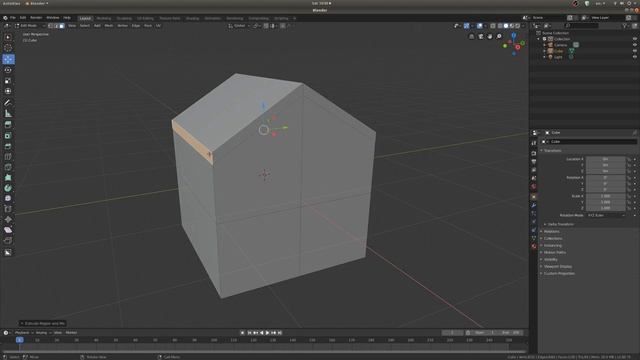Select the Rip Region tool
This screenshot has width=640, height=360.
[8, 241]
